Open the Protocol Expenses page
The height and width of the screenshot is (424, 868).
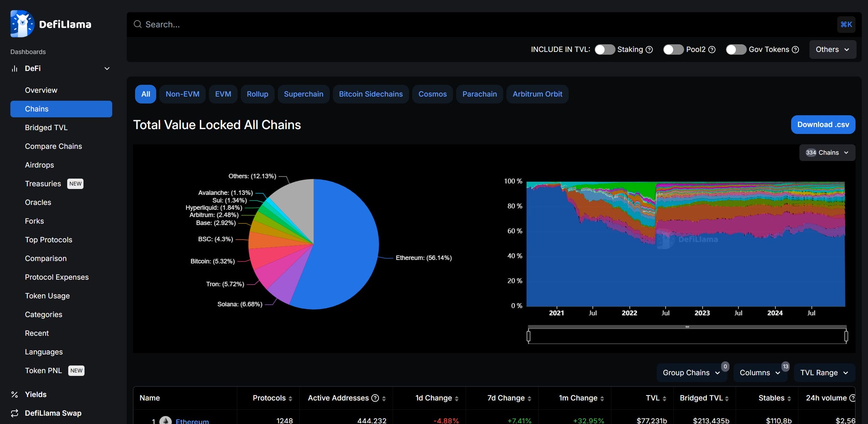click(x=57, y=277)
